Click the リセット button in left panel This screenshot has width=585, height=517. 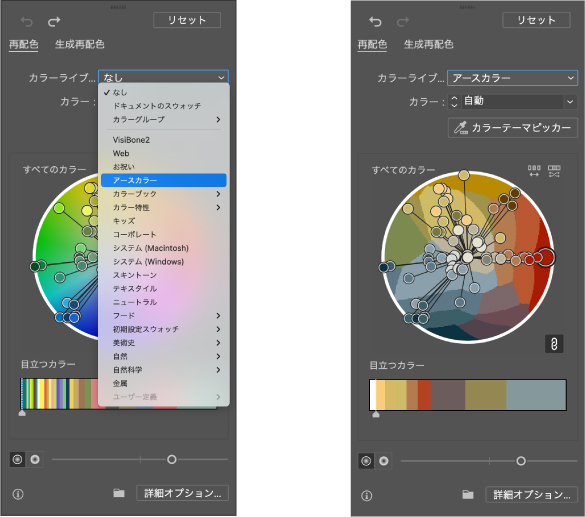pyautogui.click(x=187, y=20)
